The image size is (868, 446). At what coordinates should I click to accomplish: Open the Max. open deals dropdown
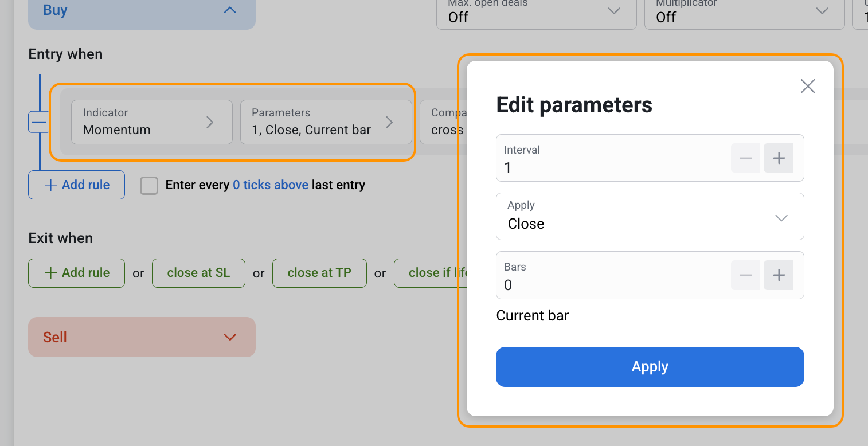coord(536,11)
